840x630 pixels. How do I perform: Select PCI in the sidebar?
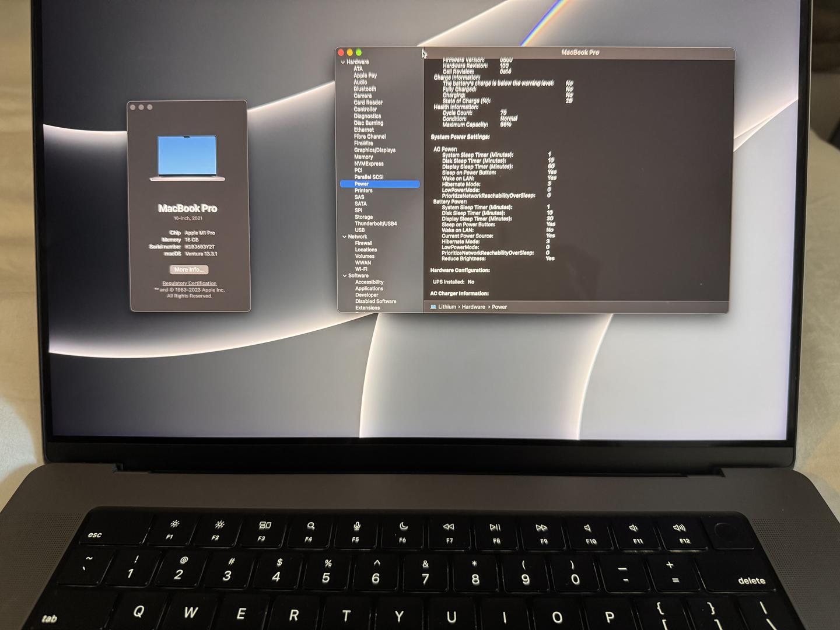pyautogui.click(x=358, y=170)
